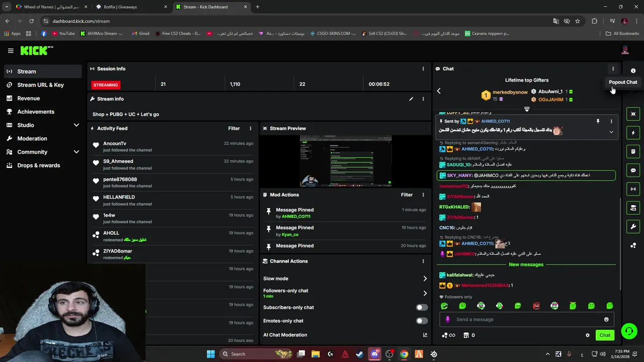The image size is (644, 362).
Task: Open the hamburger navigation menu
Action: pyautogui.click(x=11, y=50)
